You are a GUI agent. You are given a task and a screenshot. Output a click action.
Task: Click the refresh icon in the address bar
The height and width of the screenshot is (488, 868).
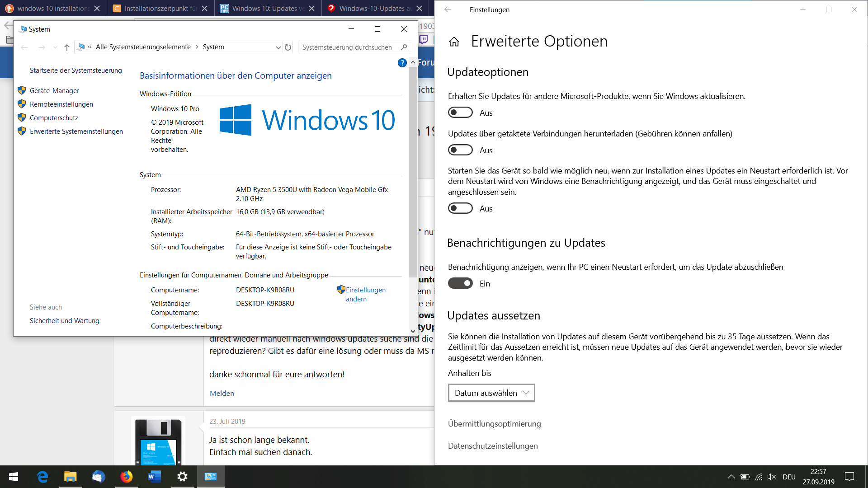pos(288,47)
